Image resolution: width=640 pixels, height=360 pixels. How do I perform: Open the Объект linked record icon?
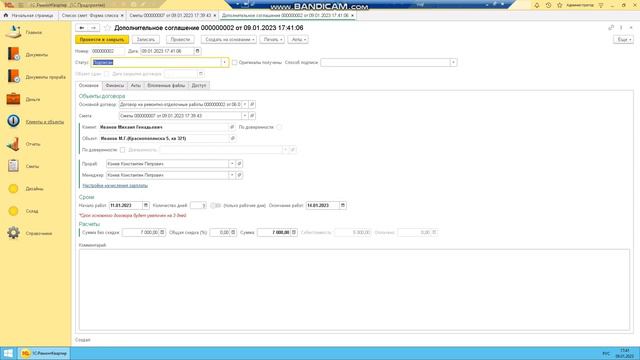(233, 138)
